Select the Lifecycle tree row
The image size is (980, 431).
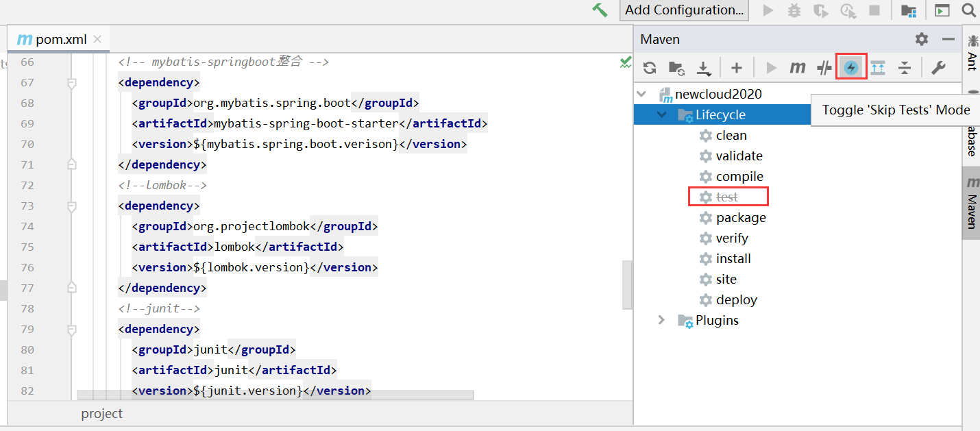click(722, 114)
